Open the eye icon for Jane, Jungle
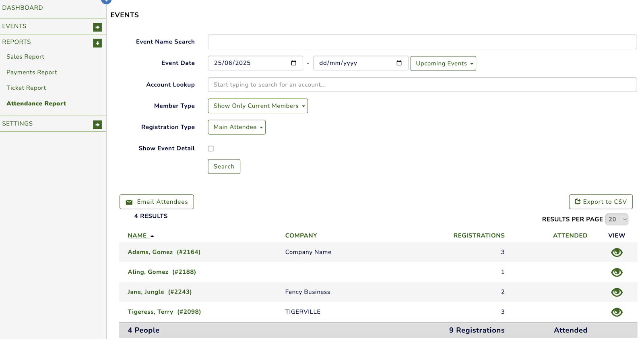Image resolution: width=644 pixels, height=339 pixels. [x=616, y=292]
